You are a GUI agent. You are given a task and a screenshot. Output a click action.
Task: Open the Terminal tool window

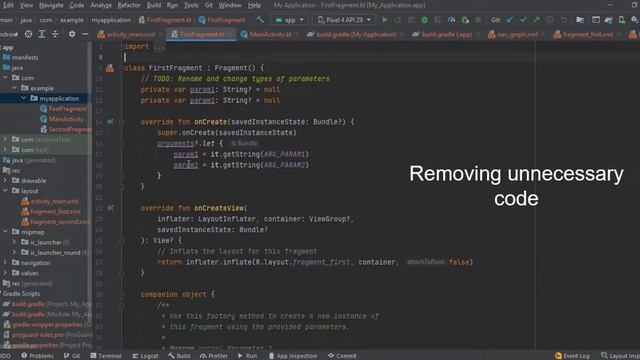click(x=106, y=356)
